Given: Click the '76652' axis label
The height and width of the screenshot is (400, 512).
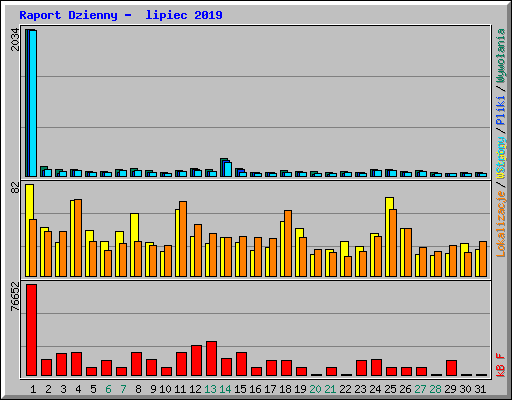Looking at the screenshot, I should pyautogui.click(x=15, y=297).
